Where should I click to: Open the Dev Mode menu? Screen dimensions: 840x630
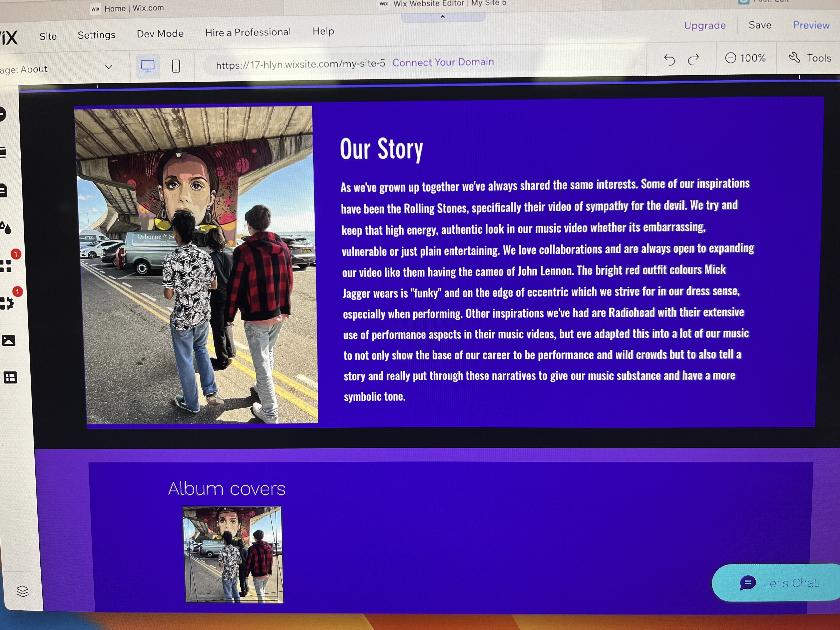click(160, 34)
